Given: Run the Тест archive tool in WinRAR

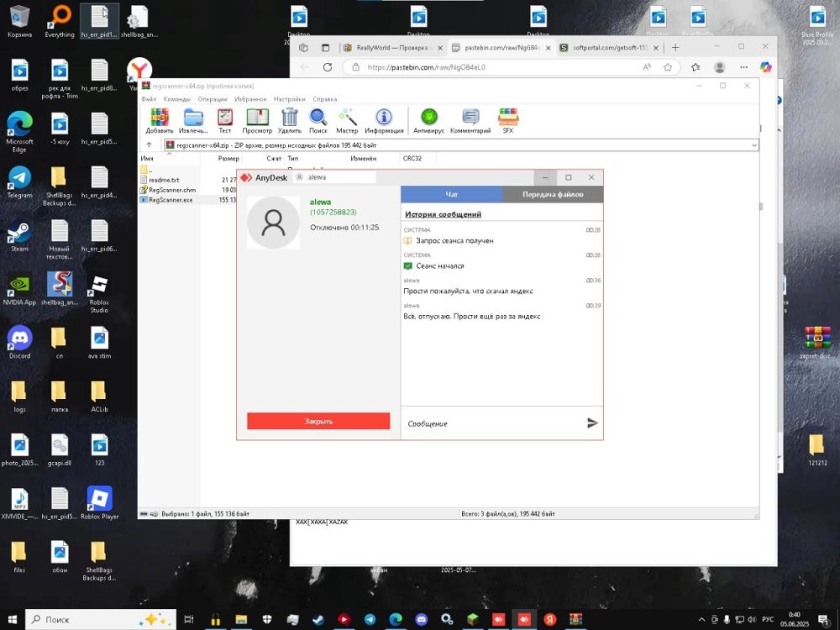Looking at the screenshot, I should (225, 120).
